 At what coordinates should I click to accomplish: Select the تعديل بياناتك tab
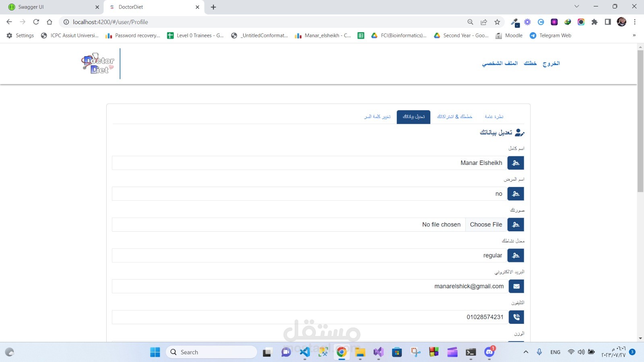(x=413, y=117)
